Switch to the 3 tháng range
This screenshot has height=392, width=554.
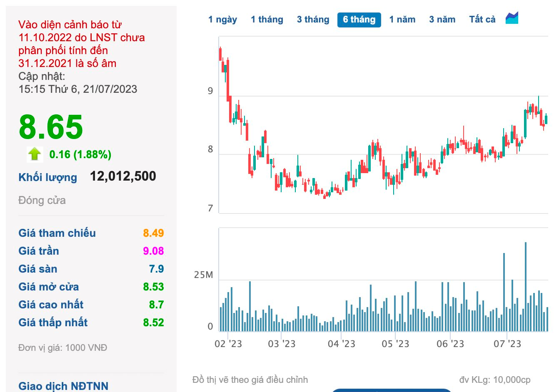[x=313, y=20]
